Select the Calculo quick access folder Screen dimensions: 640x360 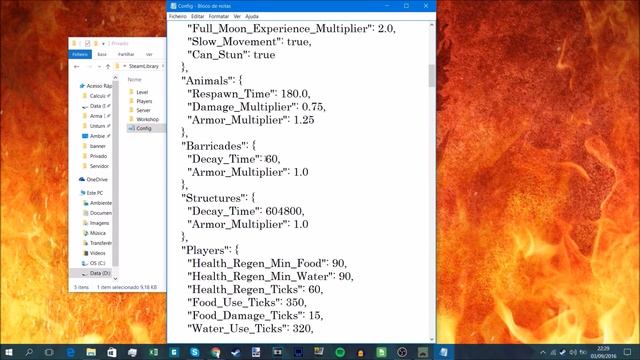97,96
